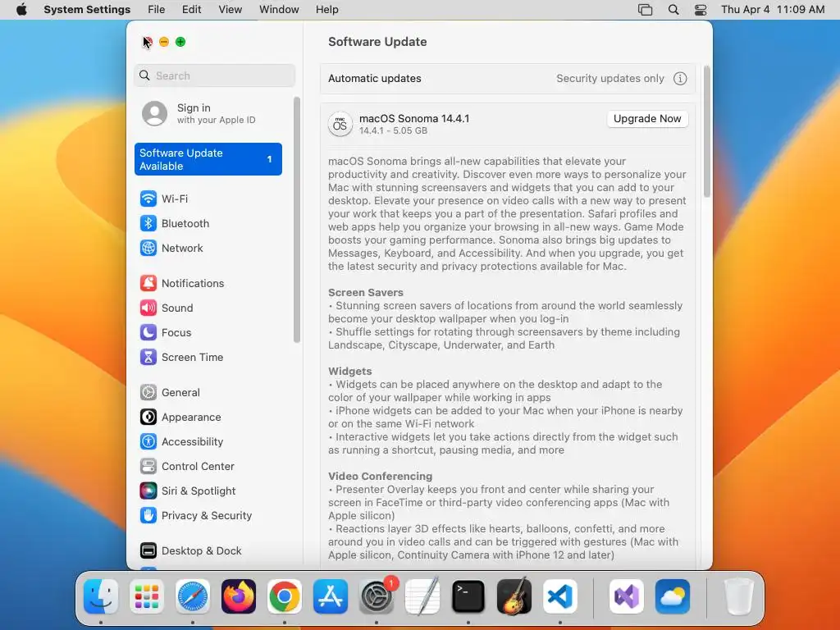The height and width of the screenshot is (630, 840).
Task: Open the Apple menu
Action: (x=21, y=10)
